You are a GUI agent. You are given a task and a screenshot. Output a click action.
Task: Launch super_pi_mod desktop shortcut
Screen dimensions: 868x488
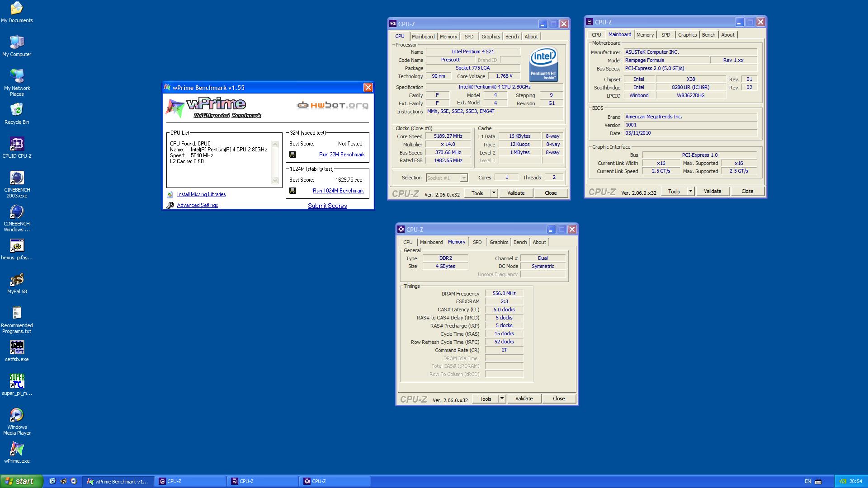tap(17, 385)
